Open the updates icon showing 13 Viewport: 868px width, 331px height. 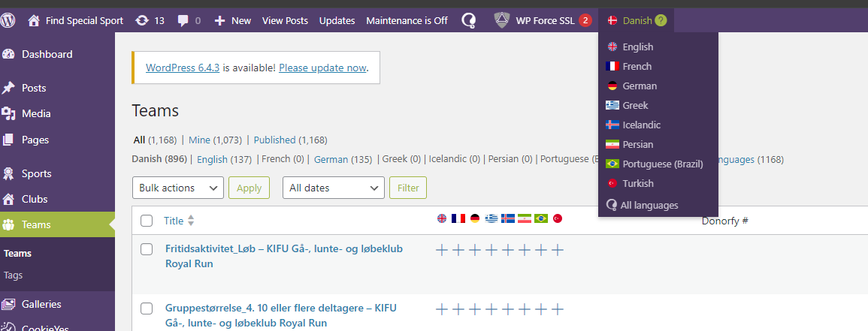pyautogui.click(x=142, y=20)
